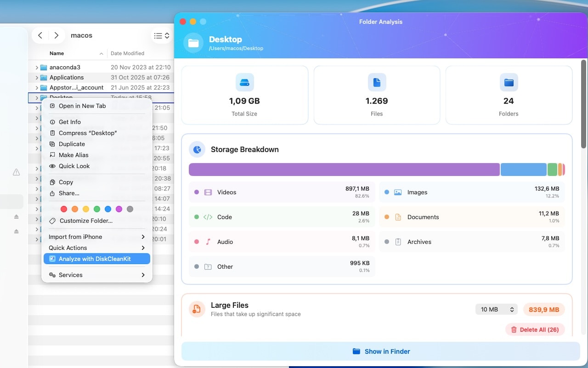Choose Make Alias
Viewport: 588px width, 368px height.
click(97, 155)
